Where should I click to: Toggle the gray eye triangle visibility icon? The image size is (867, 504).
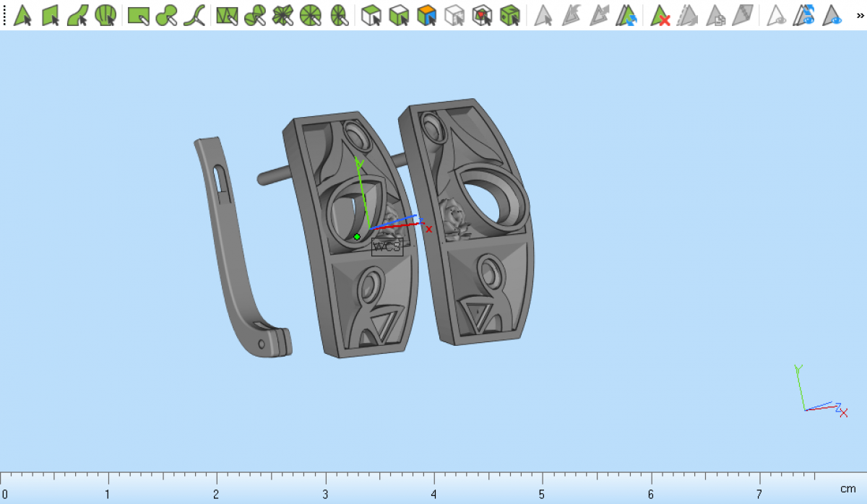click(777, 15)
